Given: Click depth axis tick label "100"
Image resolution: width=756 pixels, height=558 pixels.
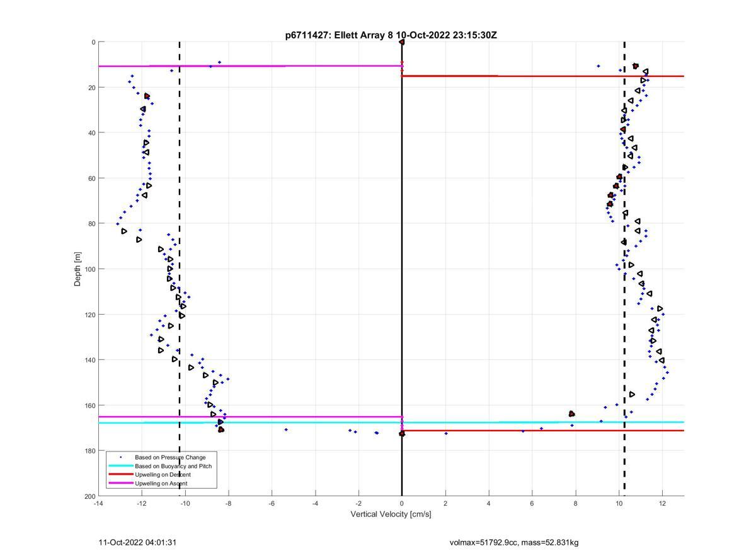Looking at the screenshot, I should 90,269.
